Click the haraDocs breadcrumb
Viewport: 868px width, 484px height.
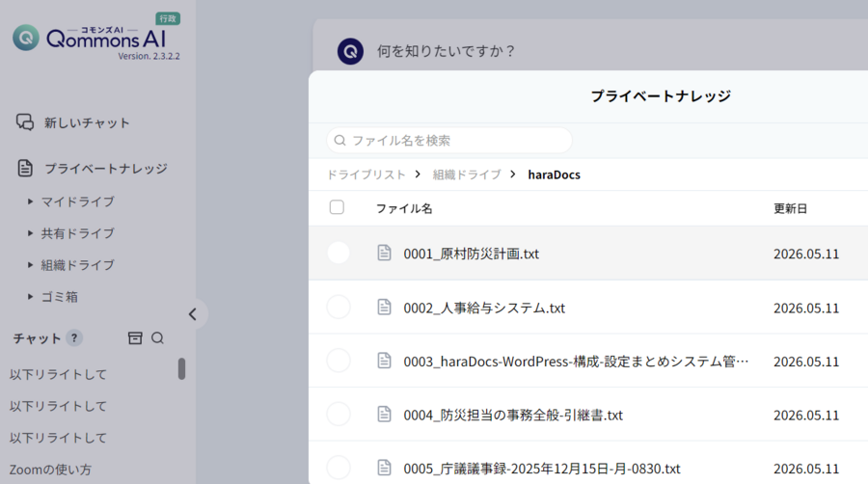[555, 175]
